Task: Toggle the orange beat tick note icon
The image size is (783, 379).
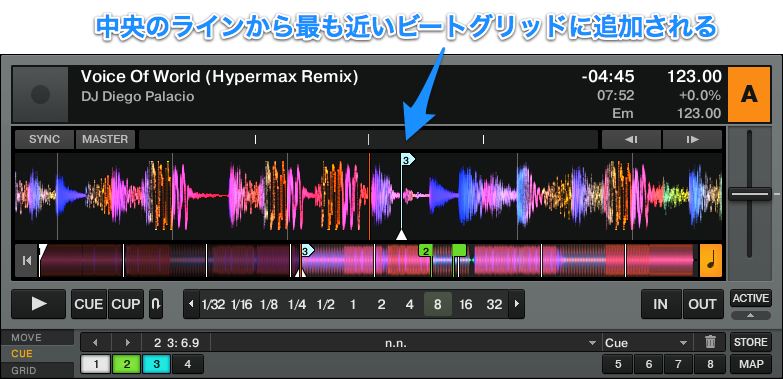Action: (711, 260)
